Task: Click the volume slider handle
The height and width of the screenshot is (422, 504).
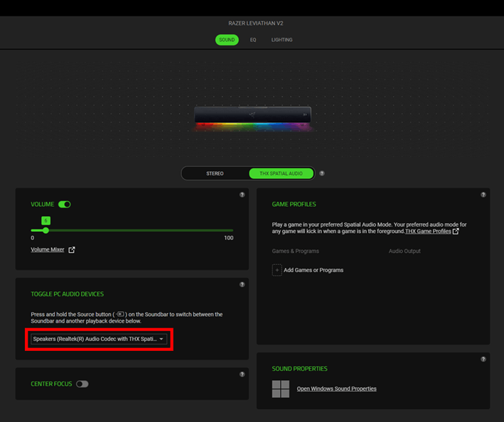Action: click(45, 230)
